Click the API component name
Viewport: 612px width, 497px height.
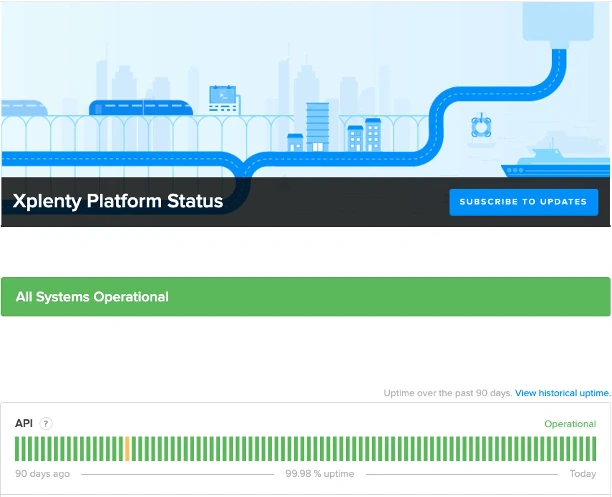click(23, 423)
